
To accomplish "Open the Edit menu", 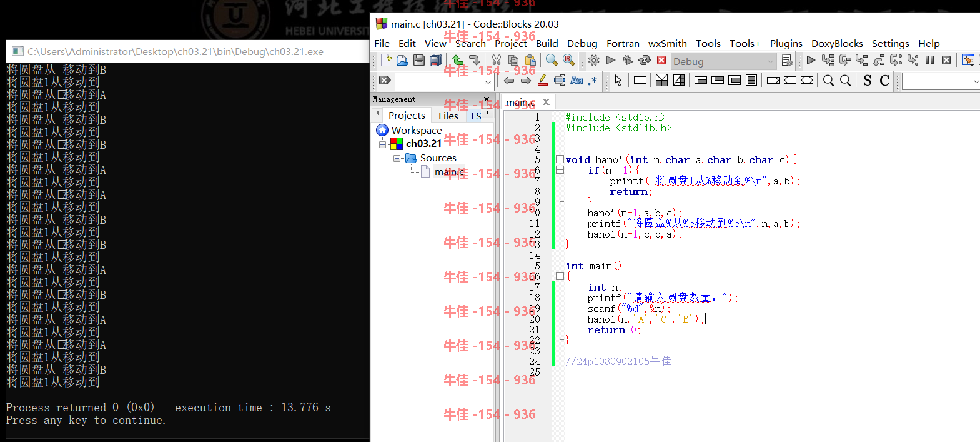I will coord(407,43).
